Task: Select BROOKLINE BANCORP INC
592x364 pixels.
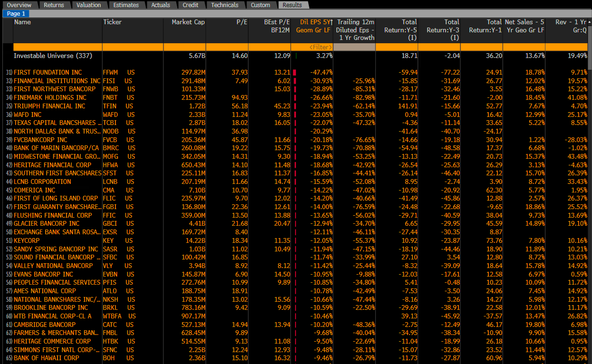Action: click(x=51, y=308)
